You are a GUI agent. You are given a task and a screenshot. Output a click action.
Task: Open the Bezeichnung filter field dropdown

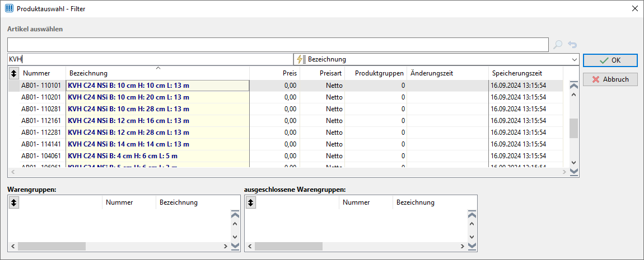coord(574,59)
